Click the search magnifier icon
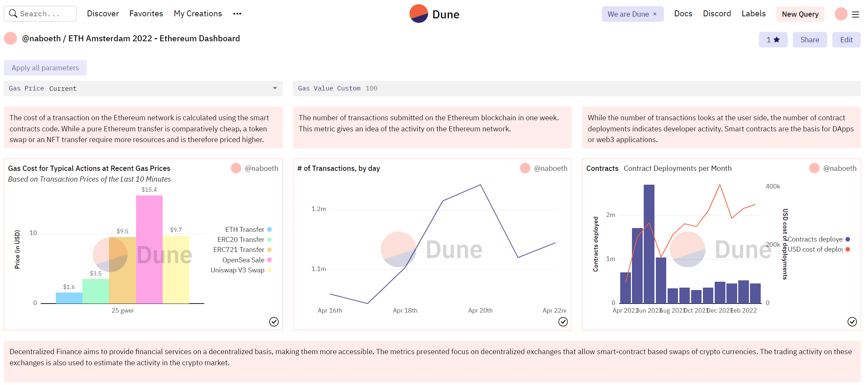 tap(13, 14)
